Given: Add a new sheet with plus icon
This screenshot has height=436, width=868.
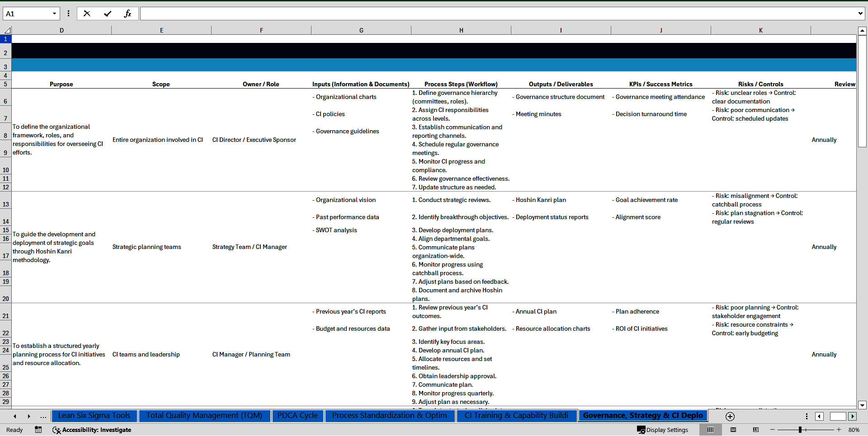Looking at the screenshot, I should pyautogui.click(x=730, y=416).
